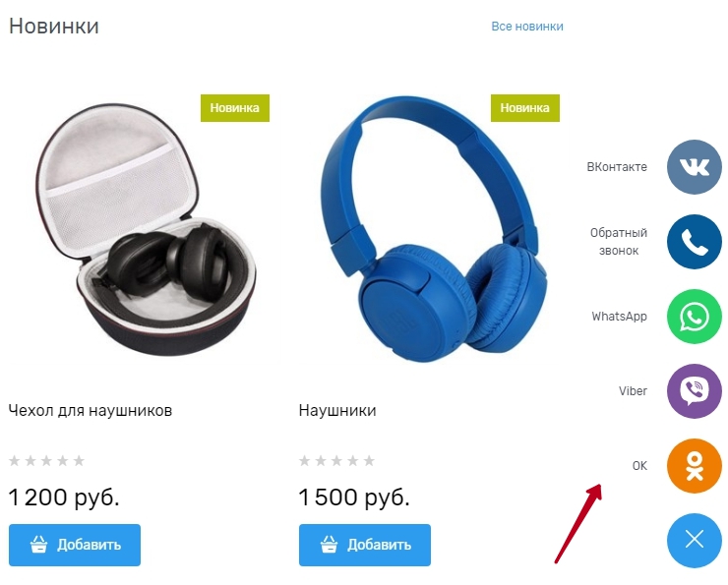Image resolution: width=728 pixels, height=585 pixels.
Task: Open the VKontakte round icon
Action: tap(695, 167)
